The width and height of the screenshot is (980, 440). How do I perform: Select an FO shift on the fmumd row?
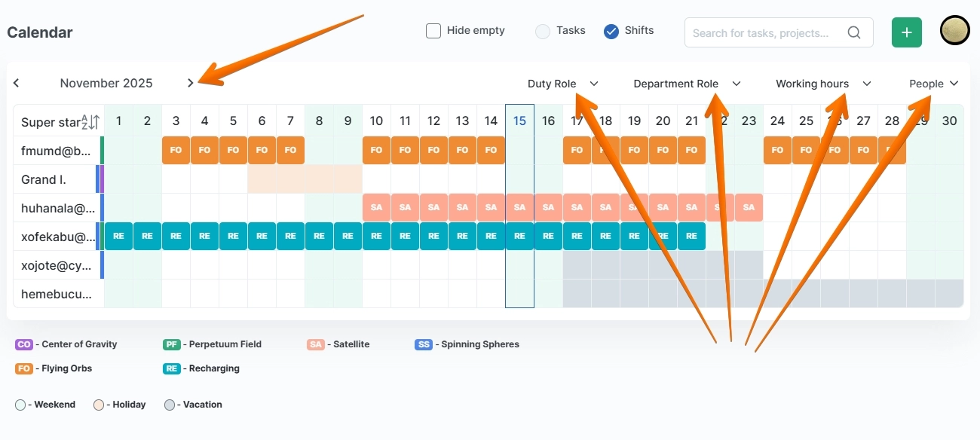pyautogui.click(x=175, y=150)
